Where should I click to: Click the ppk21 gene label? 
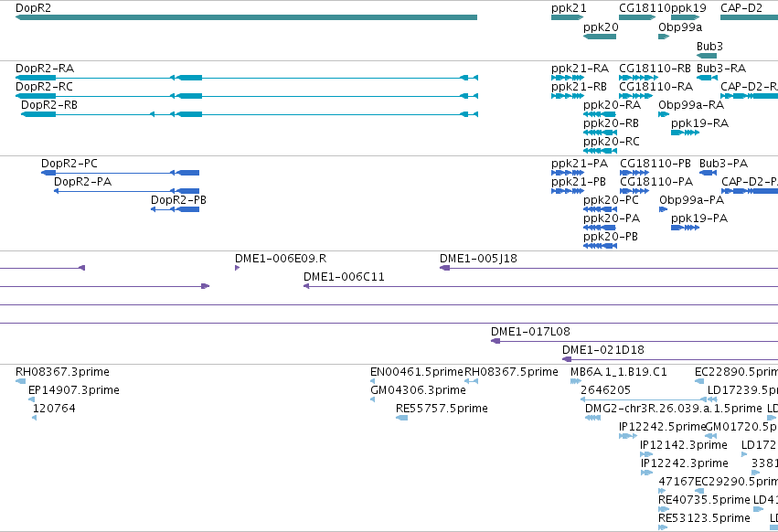pos(569,8)
